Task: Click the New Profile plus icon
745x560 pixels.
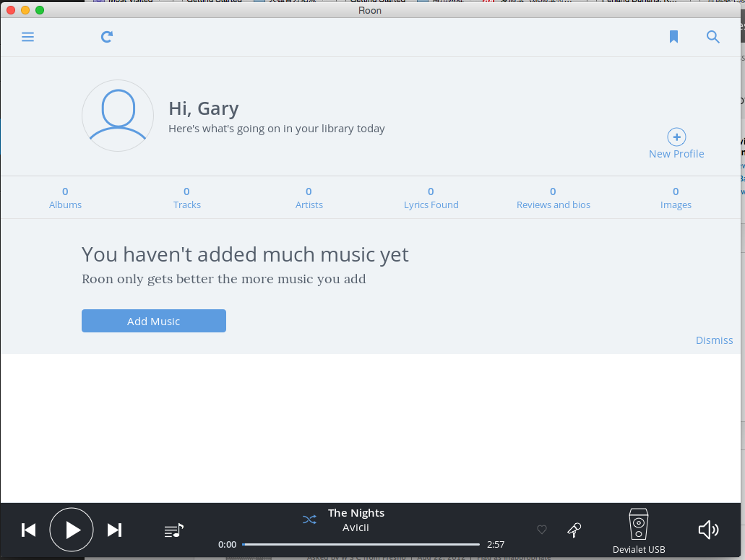Action: tap(676, 137)
